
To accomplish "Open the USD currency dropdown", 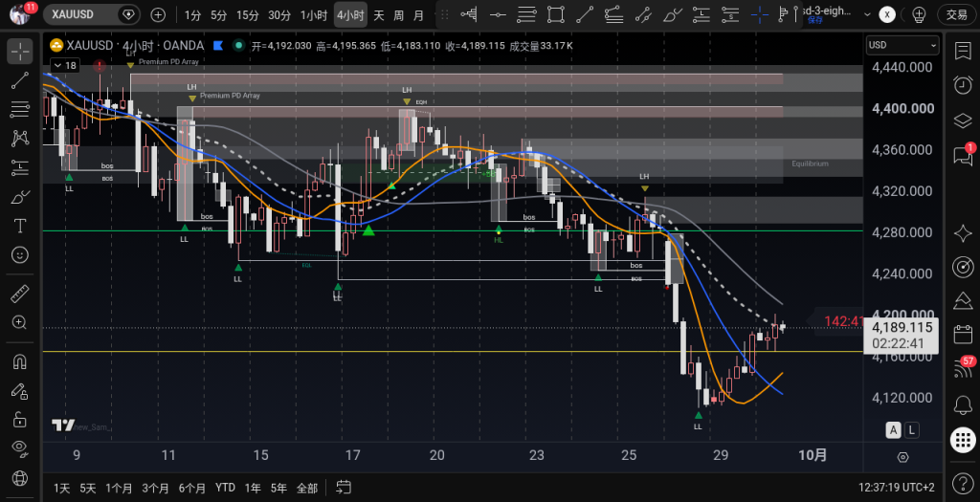I will click(902, 45).
